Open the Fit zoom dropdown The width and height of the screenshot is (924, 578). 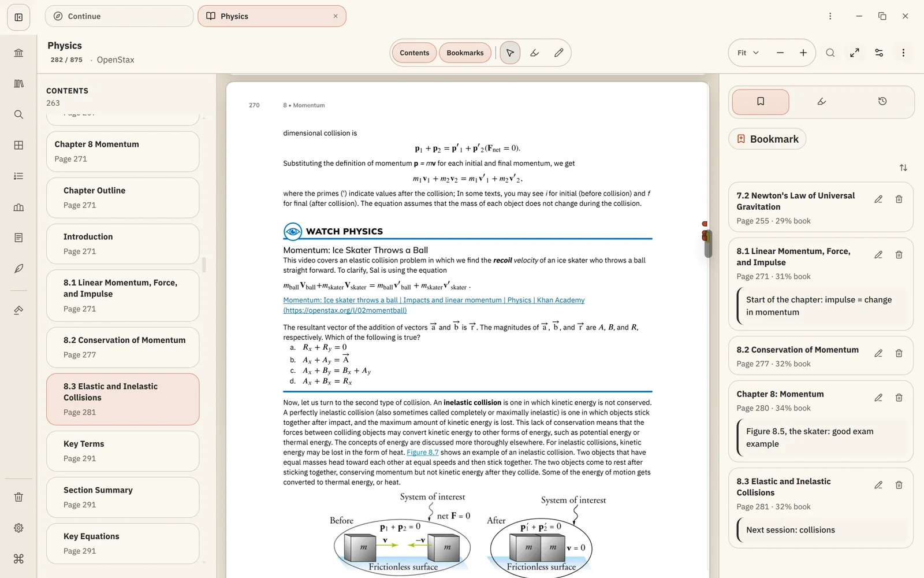pos(748,53)
